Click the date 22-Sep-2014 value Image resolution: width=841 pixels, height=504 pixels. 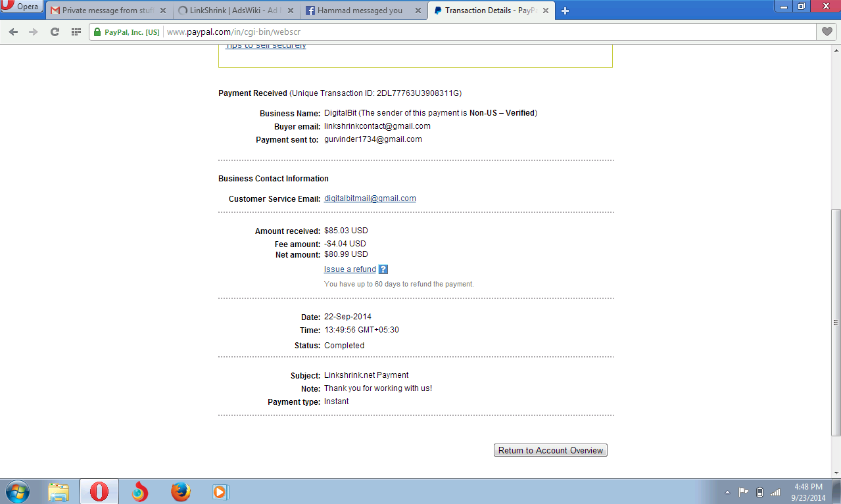[x=348, y=317]
